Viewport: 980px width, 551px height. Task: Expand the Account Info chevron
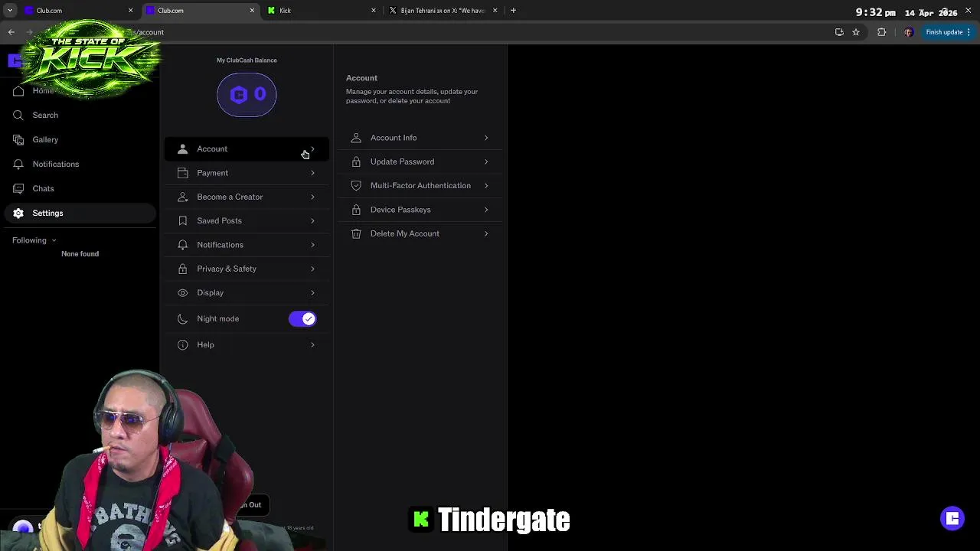486,138
